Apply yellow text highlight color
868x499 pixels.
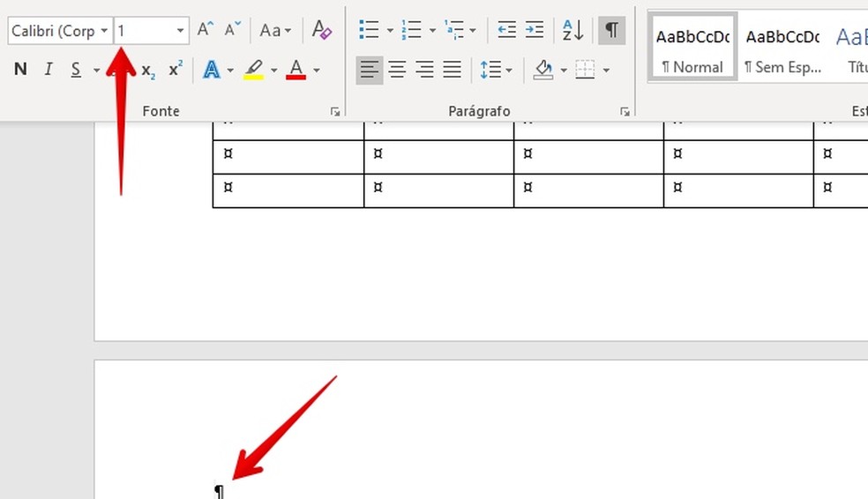(x=253, y=71)
